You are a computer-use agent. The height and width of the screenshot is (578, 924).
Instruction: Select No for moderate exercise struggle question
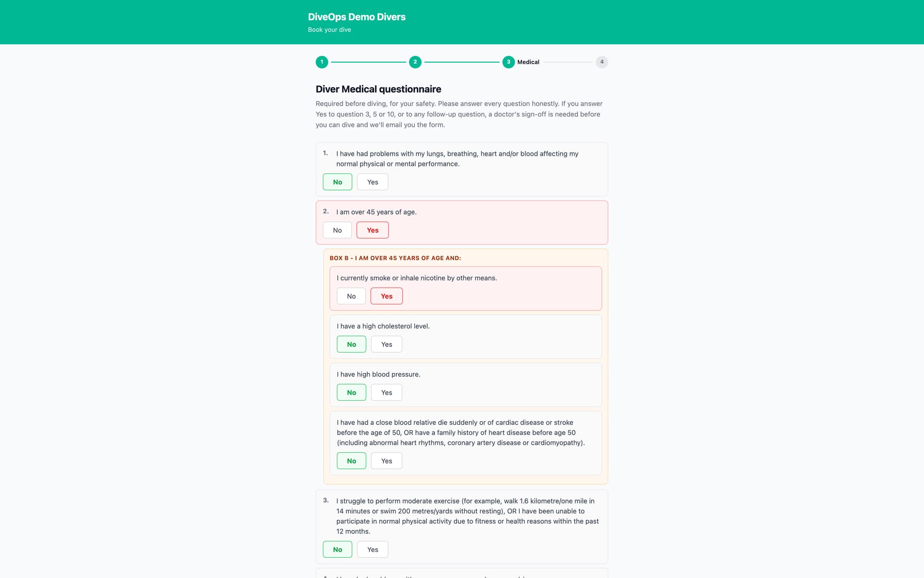tap(337, 550)
